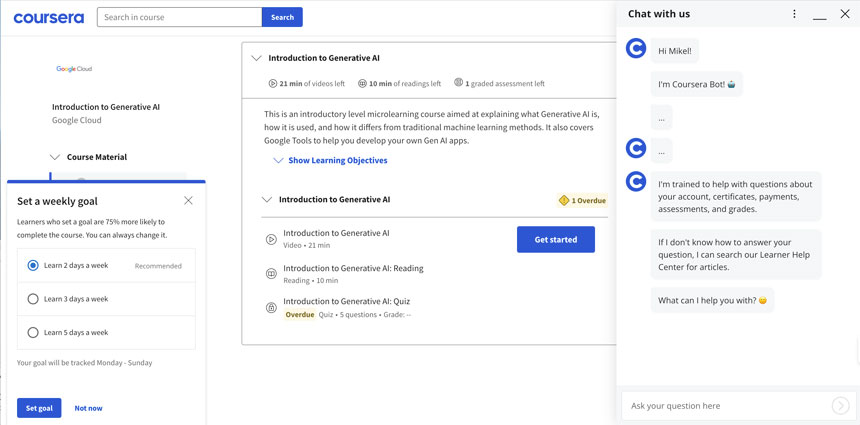This screenshot has width=860, height=425.
Task: Select Learn 3 days a week option
Action: pyautogui.click(x=33, y=299)
